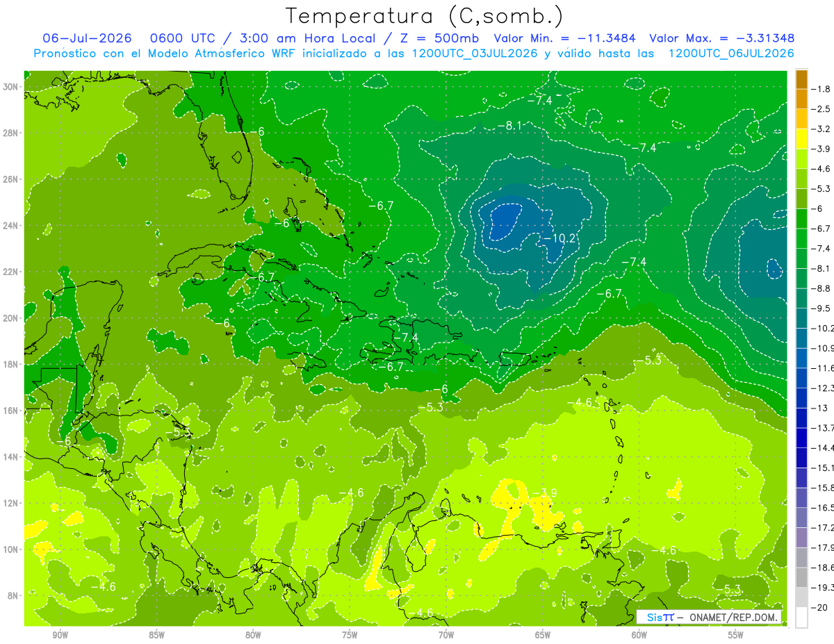Click the '90W' longitude axis label
This screenshot has height=644, width=834.
click(x=60, y=635)
